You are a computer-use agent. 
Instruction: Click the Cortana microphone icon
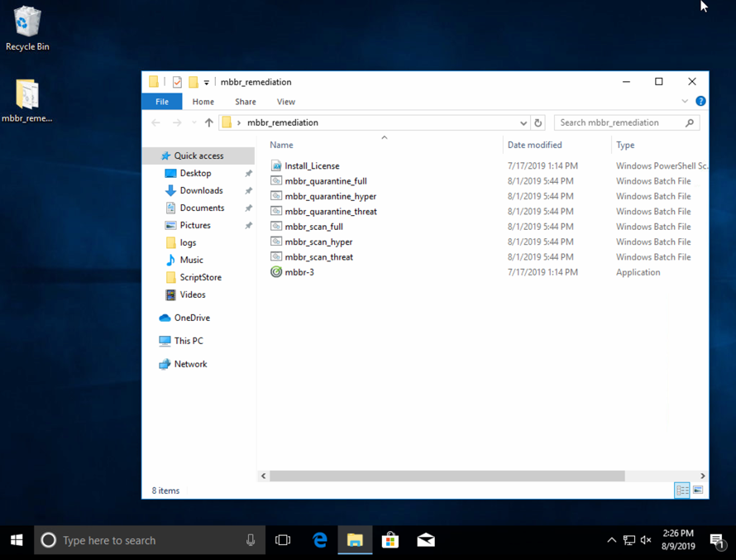click(x=251, y=540)
